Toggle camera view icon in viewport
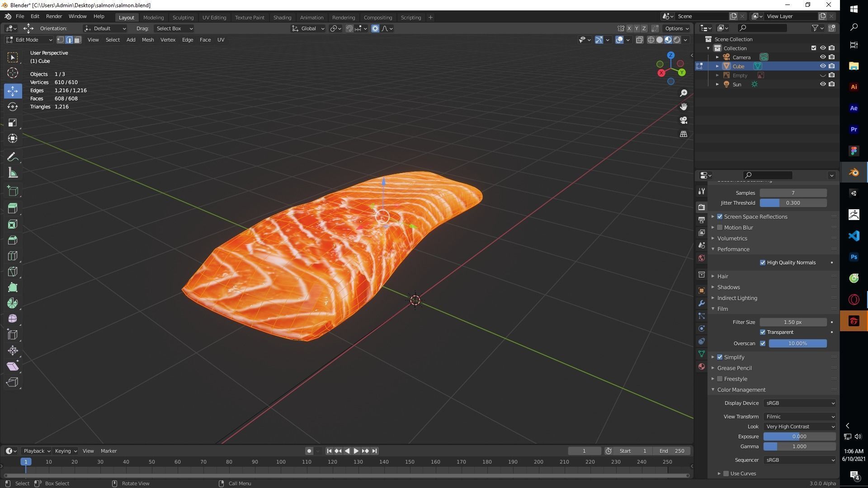Screen dimensions: 868x488 click(x=684, y=120)
